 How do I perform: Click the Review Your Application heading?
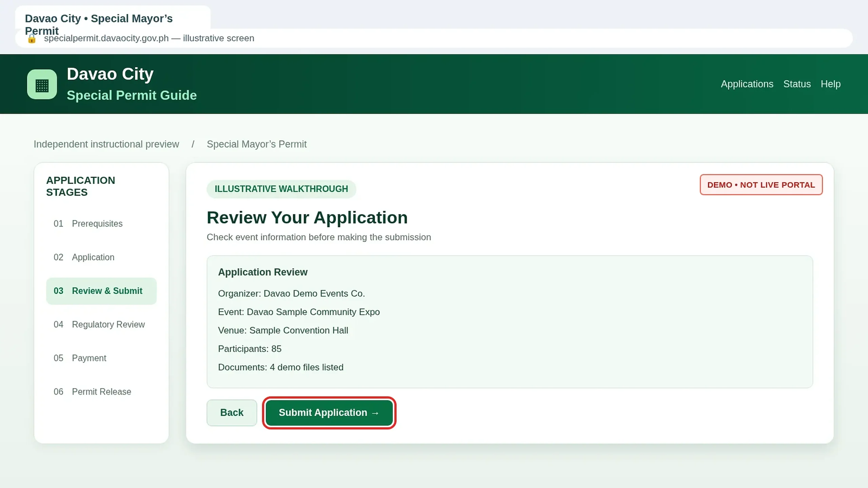point(307,218)
